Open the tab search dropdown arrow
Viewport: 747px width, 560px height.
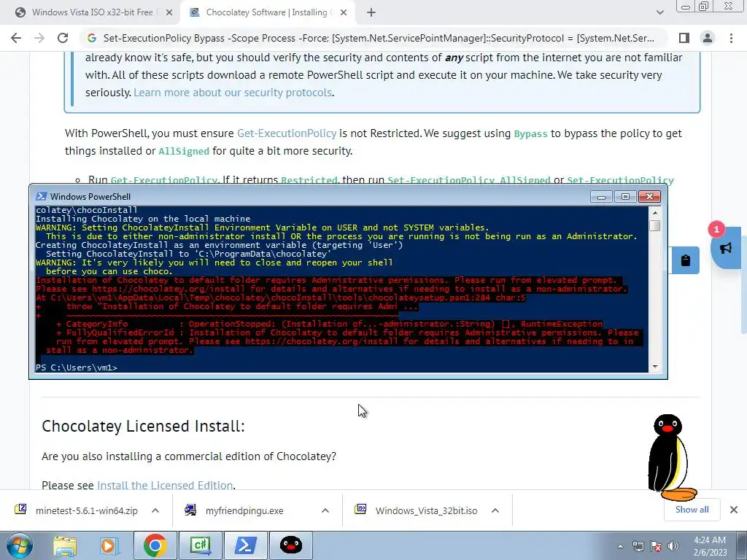[x=659, y=13]
